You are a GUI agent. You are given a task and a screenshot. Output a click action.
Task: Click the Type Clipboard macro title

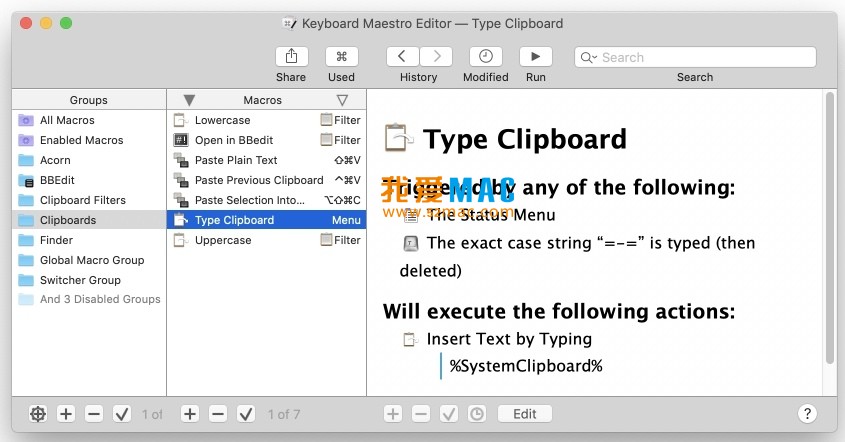tap(525, 139)
